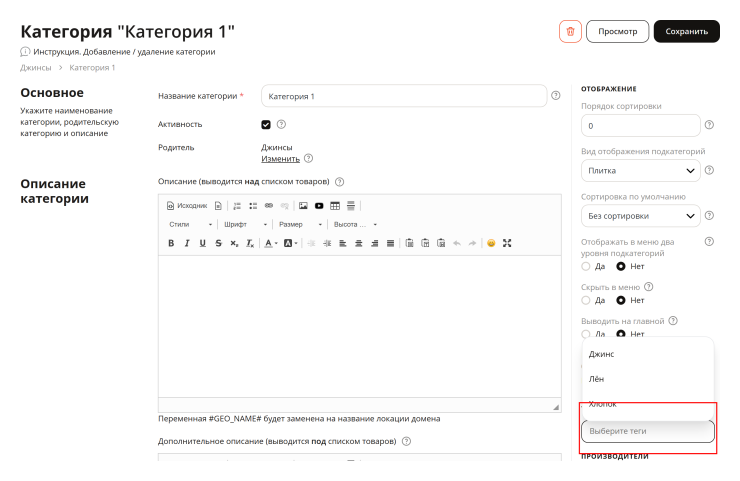Show help for Выводить на главной

point(673,321)
